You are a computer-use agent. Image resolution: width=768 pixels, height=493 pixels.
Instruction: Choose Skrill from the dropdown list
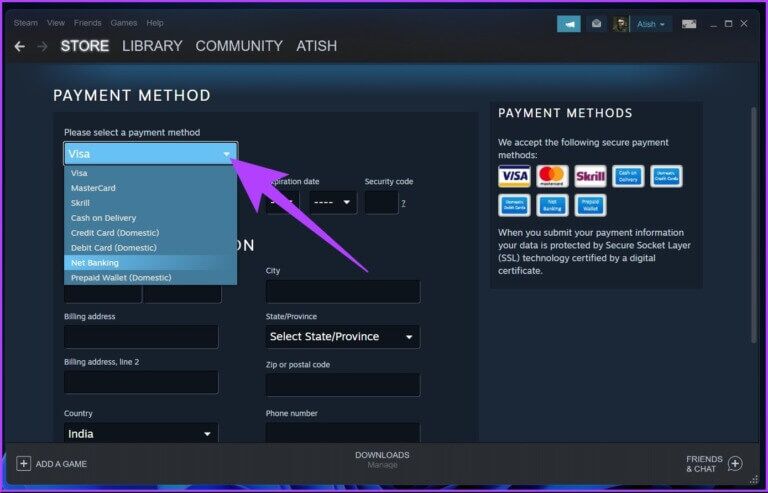pyautogui.click(x=151, y=203)
